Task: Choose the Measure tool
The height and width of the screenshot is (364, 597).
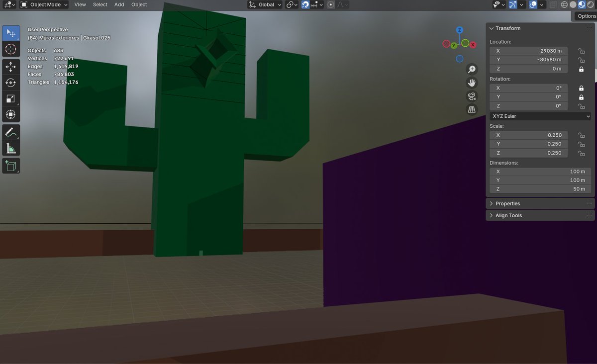Action: coord(11,148)
